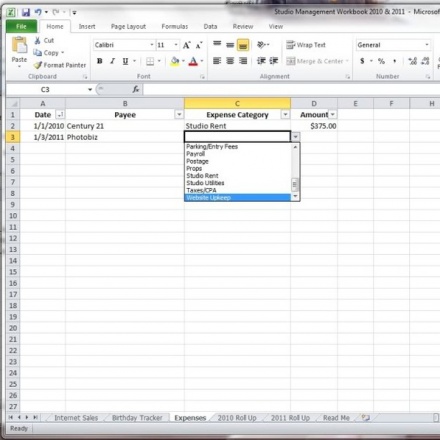
Task: Switch to the Review tab
Action: click(x=243, y=26)
